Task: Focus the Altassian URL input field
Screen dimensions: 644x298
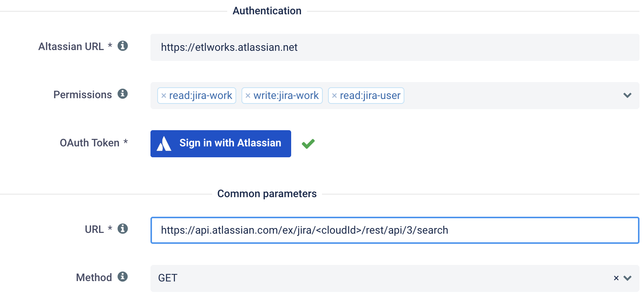Action: coord(395,47)
